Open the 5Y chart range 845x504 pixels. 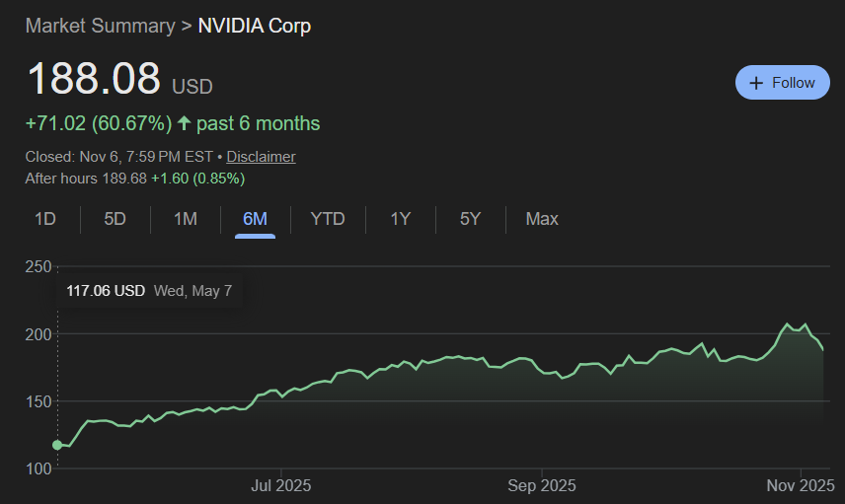(x=470, y=219)
